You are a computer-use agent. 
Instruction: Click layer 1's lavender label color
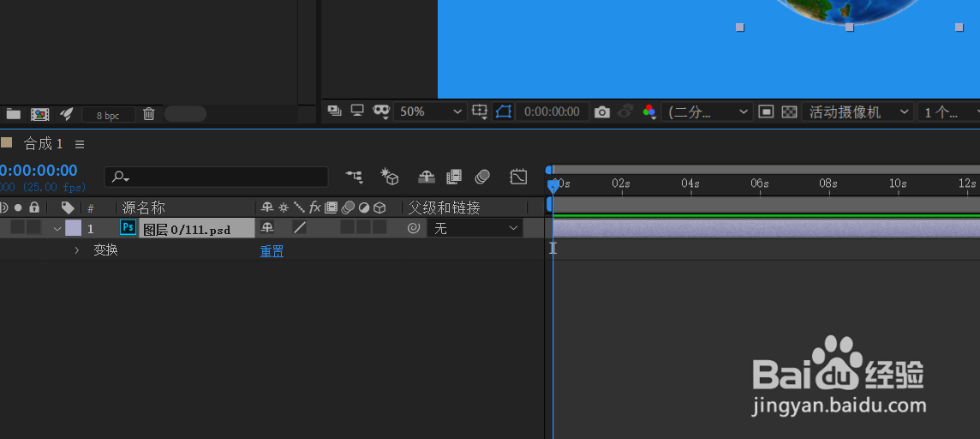pos(73,228)
